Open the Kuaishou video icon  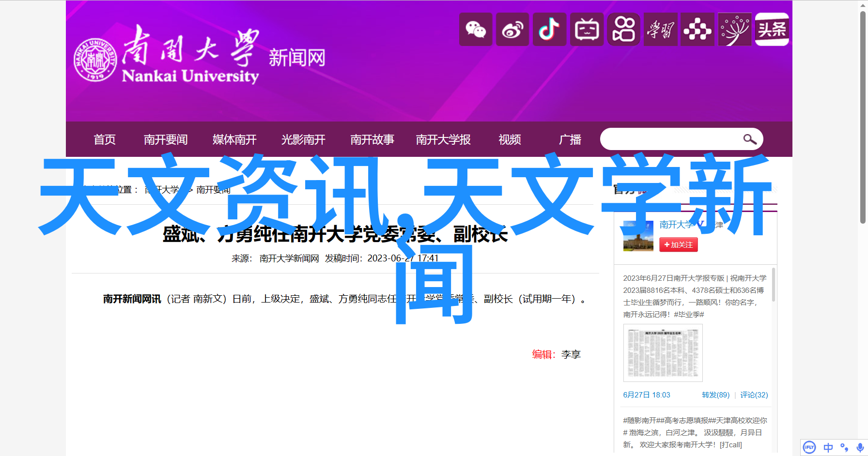(624, 30)
